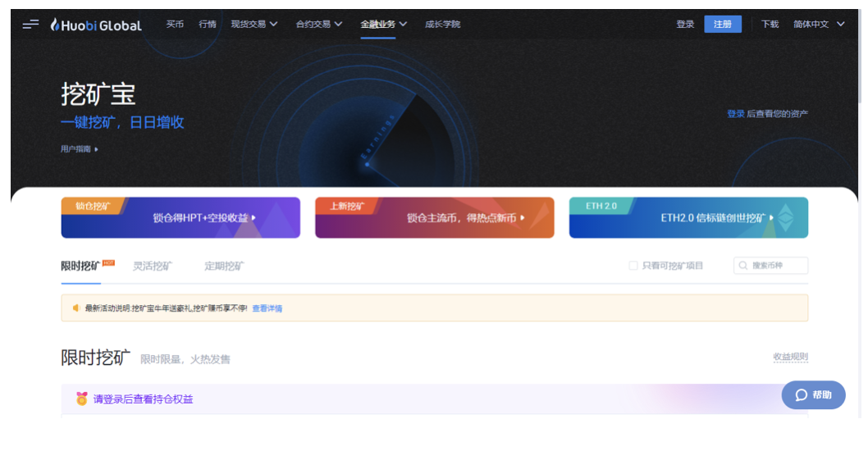
Task: Click the blue 注册 button
Action: pos(723,24)
